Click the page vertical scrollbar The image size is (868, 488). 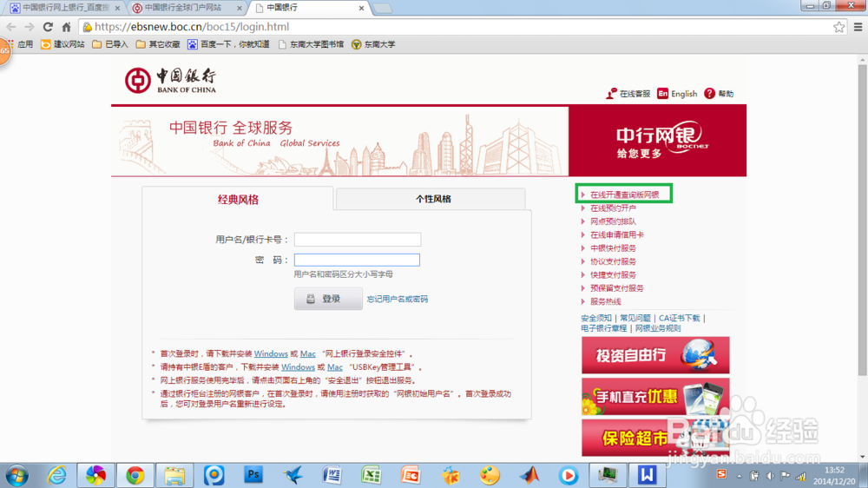863,220
